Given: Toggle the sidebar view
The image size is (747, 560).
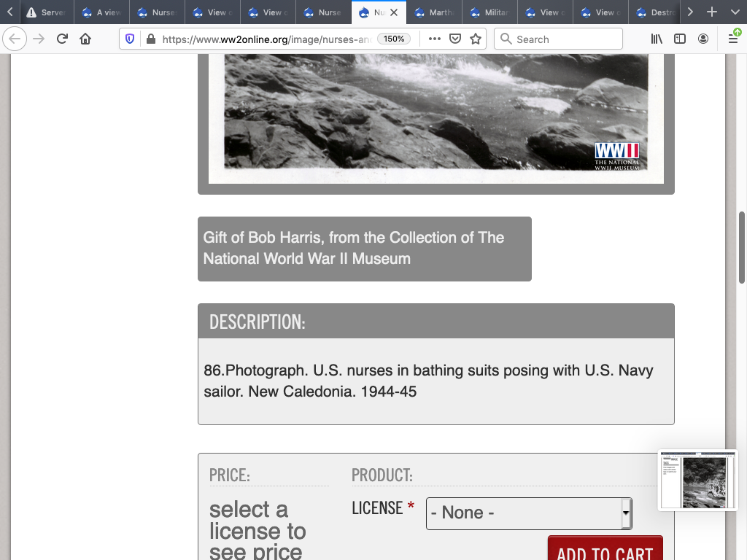Looking at the screenshot, I should [680, 39].
